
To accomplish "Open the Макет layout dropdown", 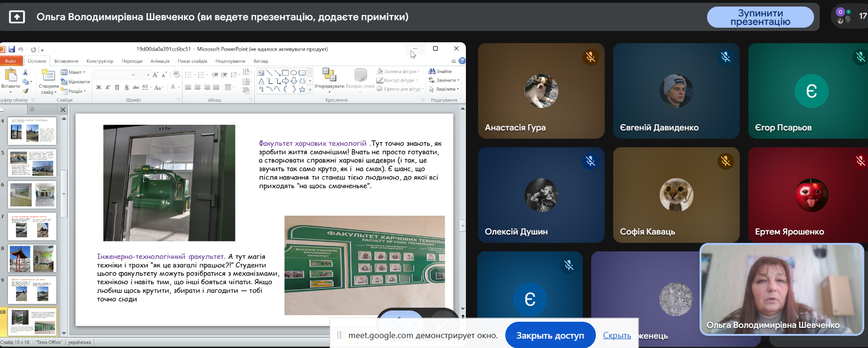I will coord(74,72).
